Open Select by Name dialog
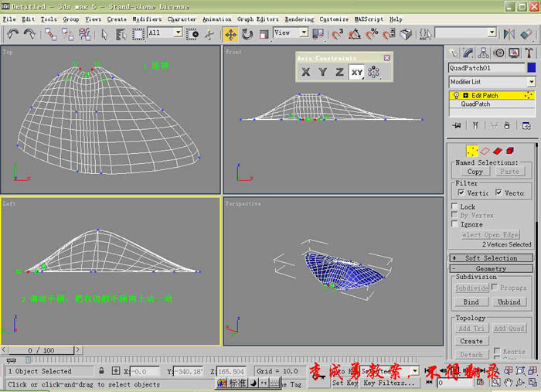The width and height of the screenshot is (541, 392). point(121,34)
